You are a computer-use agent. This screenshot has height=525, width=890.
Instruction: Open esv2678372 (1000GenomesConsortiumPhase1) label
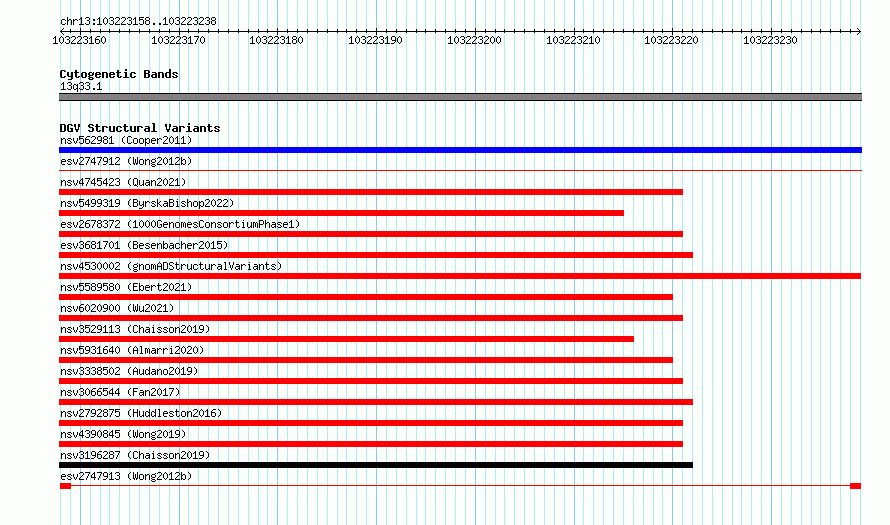(x=180, y=224)
